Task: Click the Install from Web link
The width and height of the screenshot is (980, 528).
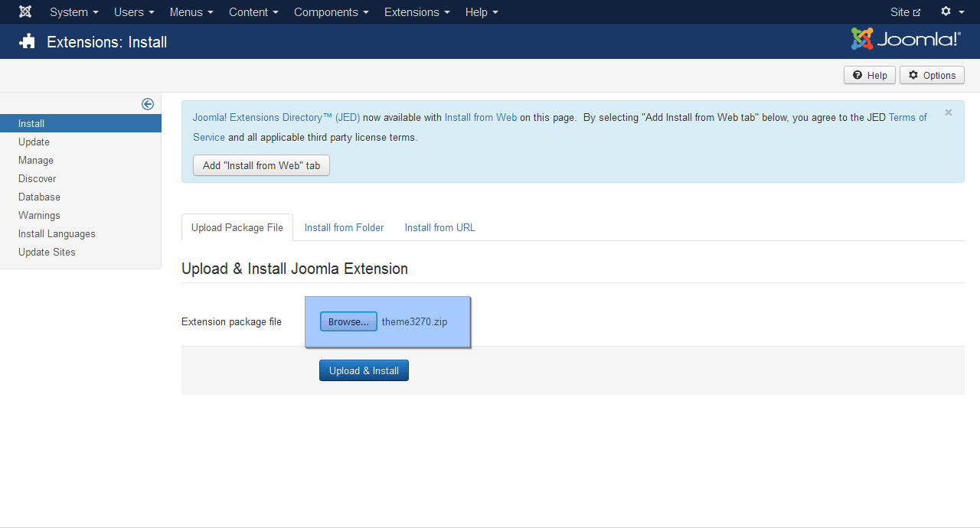Action: 481,117
